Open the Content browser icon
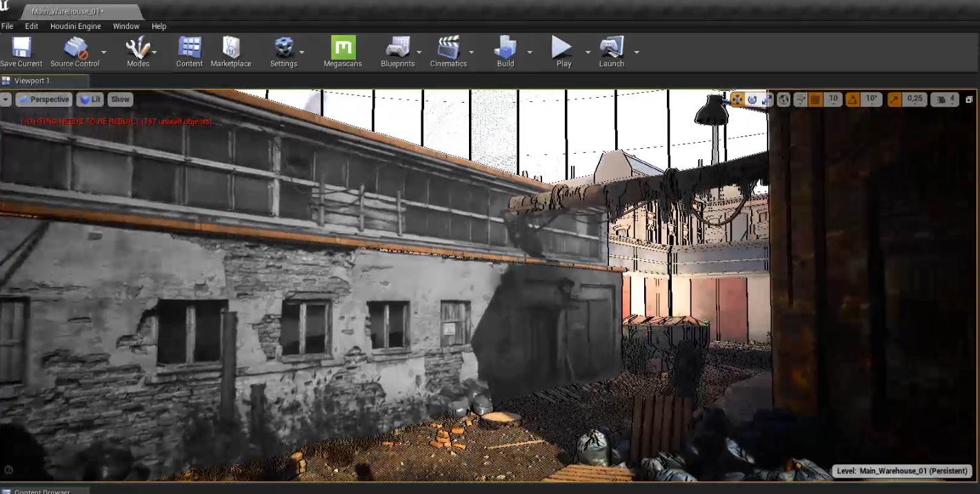980x494 pixels. point(189,52)
